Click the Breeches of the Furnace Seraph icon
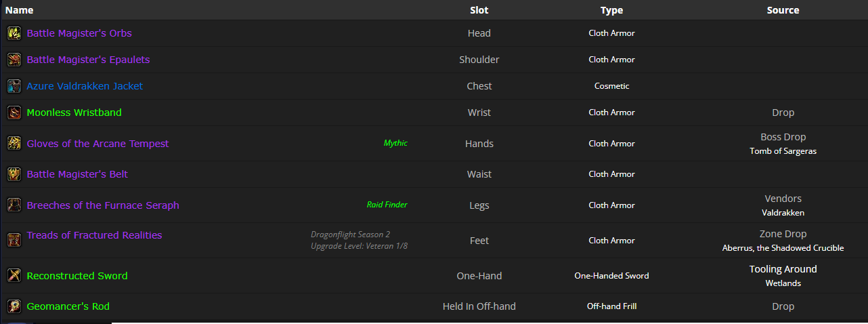The image size is (868, 324). pos(14,205)
